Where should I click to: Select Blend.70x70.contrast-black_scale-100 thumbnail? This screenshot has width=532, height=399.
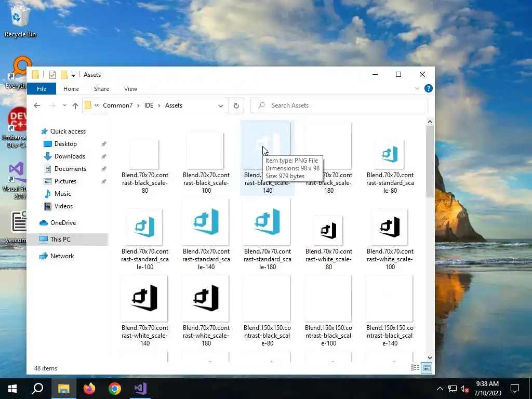pos(205,151)
